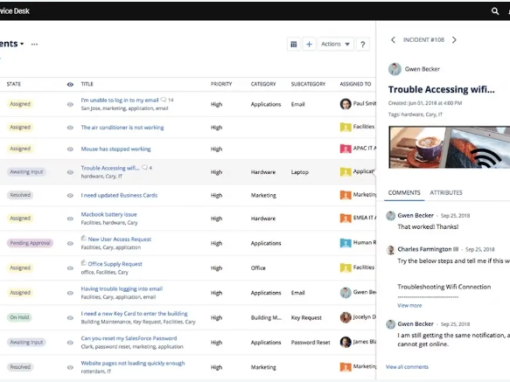Go to next incident with right arrow
This screenshot has width=510, height=382.
(x=454, y=40)
